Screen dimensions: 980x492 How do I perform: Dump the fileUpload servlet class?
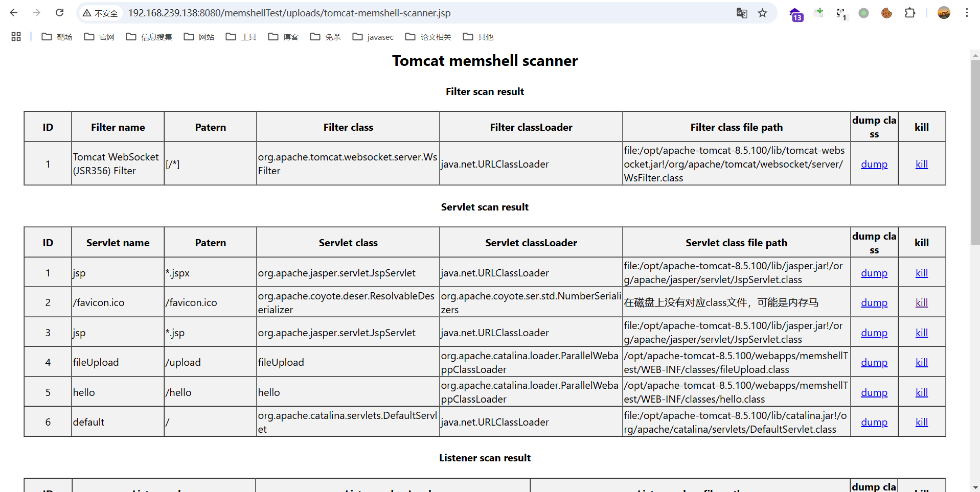[x=874, y=362]
